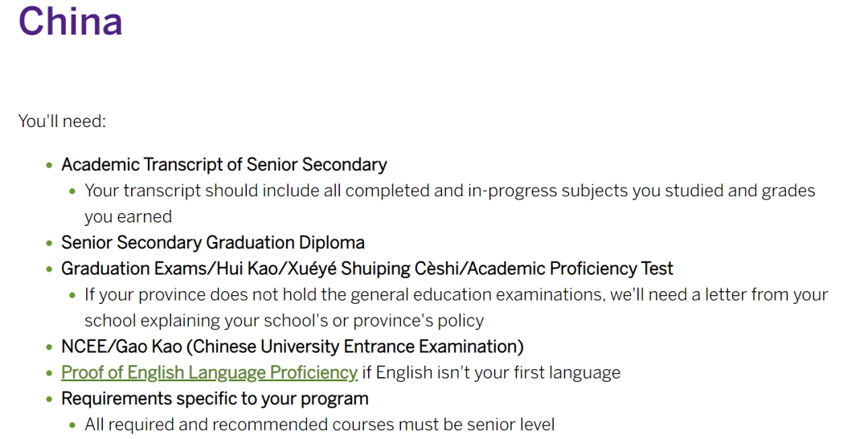868x439 pixels.
Task: Click Requirements specific to your program text
Action: point(215,399)
